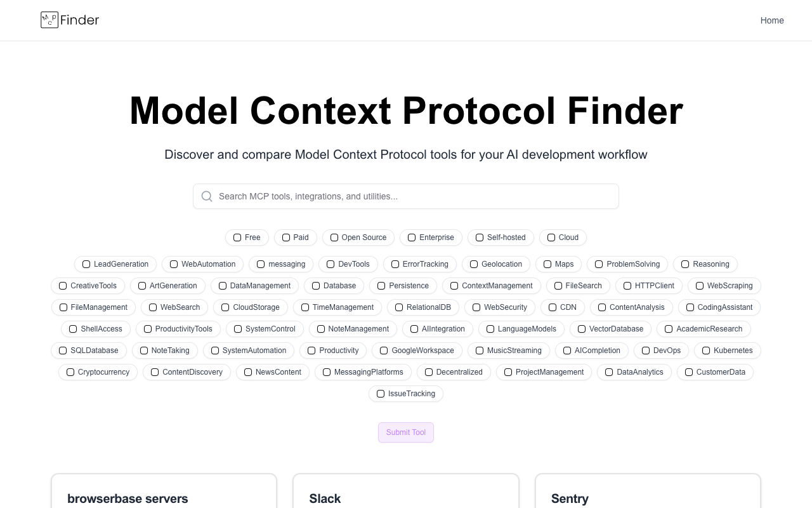The height and width of the screenshot is (508, 812).
Task: Select the Free filter radio button
Action: pos(237,237)
